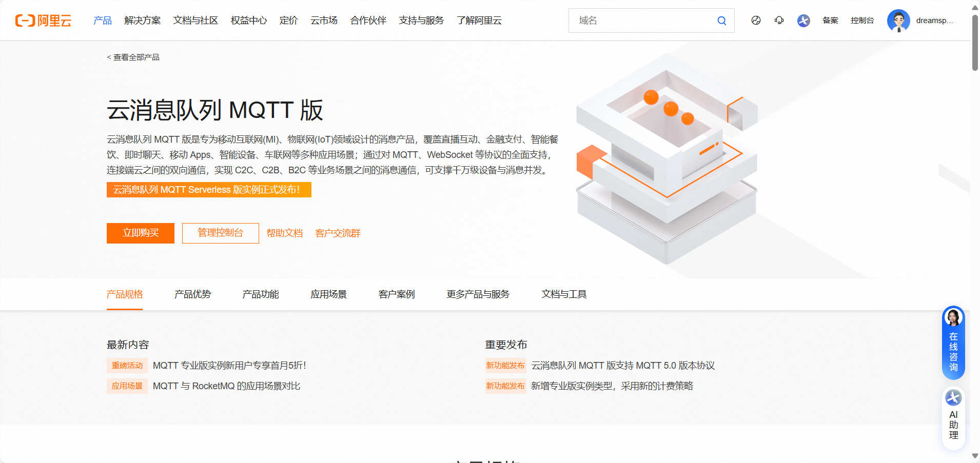Click the scrollbar up arrow

click(x=975, y=7)
